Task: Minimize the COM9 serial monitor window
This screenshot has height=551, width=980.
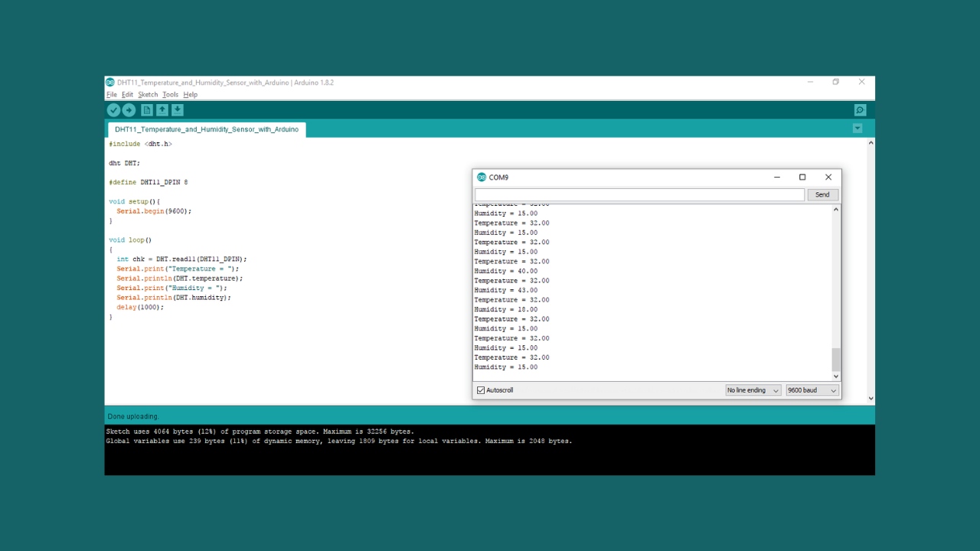Action: tap(777, 178)
